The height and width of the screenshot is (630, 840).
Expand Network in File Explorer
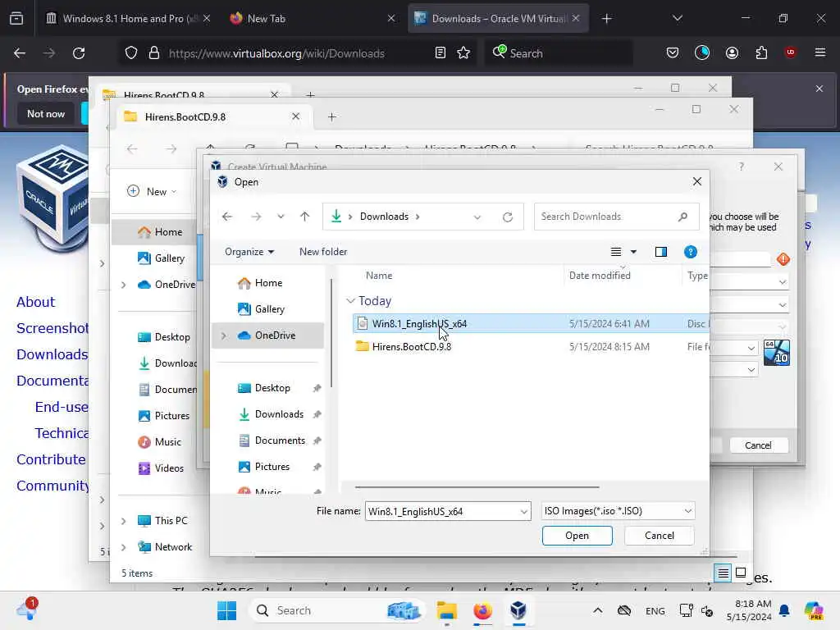pos(123,547)
